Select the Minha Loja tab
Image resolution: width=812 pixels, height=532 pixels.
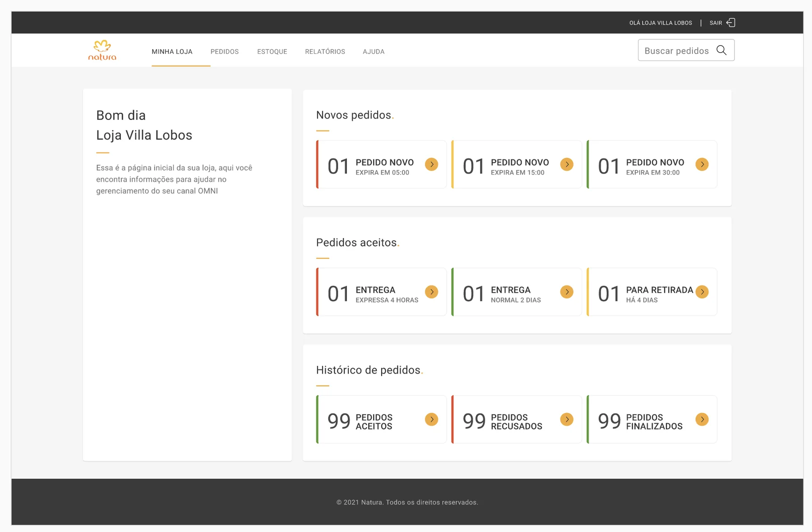click(x=172, y=51)
